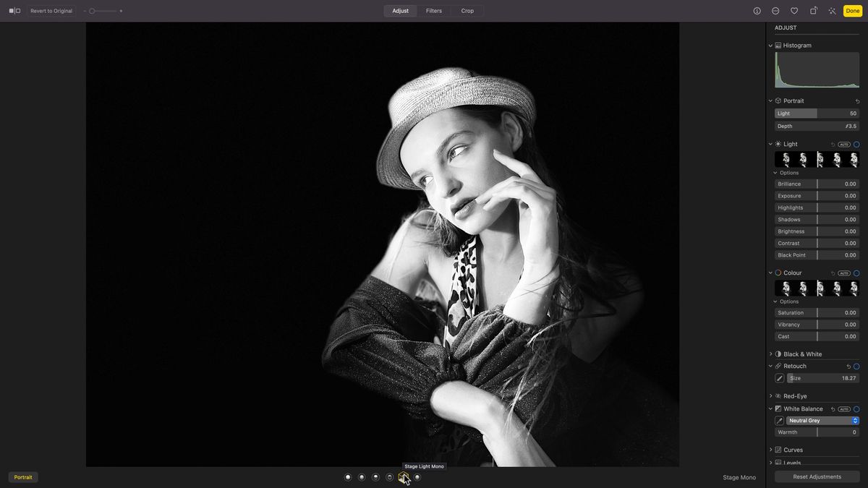The image size is (868, 488).
Task: Click the Reset Adjustments button
Action: coord(816,476)
